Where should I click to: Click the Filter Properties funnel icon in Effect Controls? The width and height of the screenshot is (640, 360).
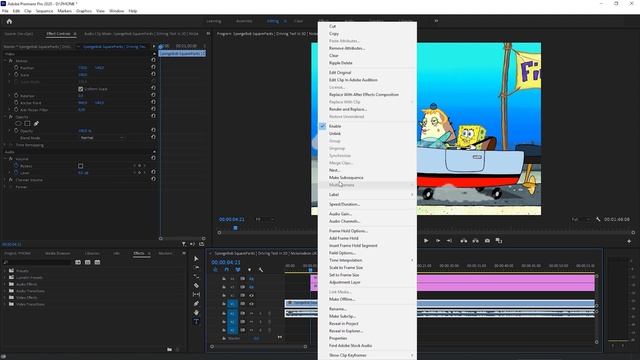[184, 244]
